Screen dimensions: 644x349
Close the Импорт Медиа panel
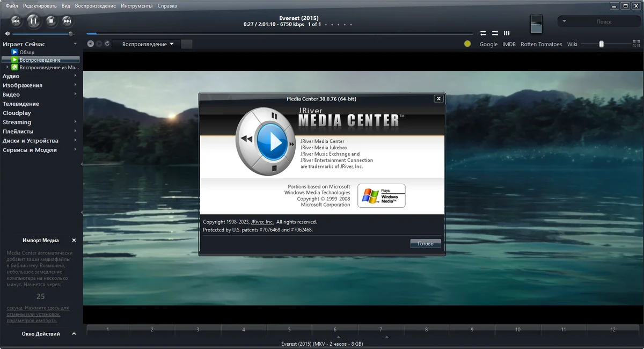pos(74,241)
